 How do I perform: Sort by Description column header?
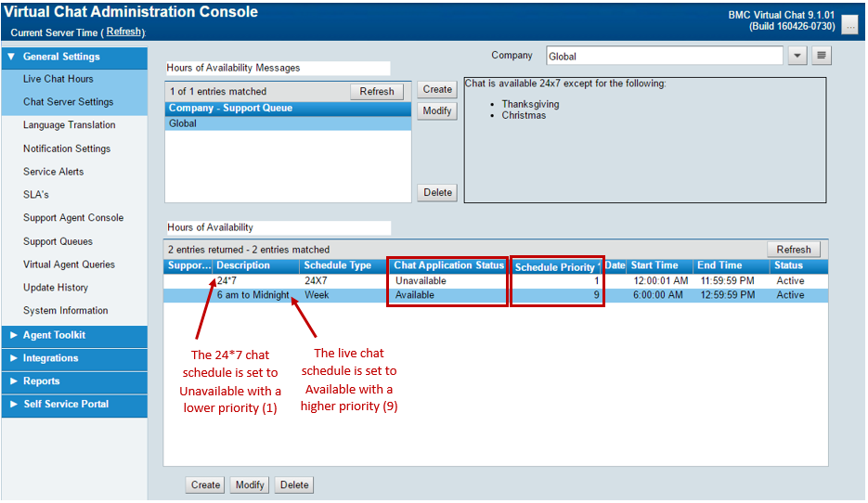click(x=256, y=265)
